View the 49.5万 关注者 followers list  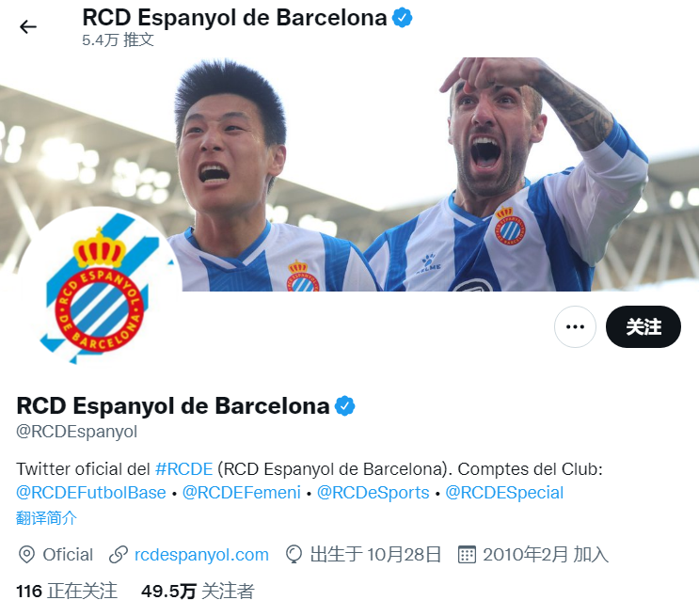198,592
